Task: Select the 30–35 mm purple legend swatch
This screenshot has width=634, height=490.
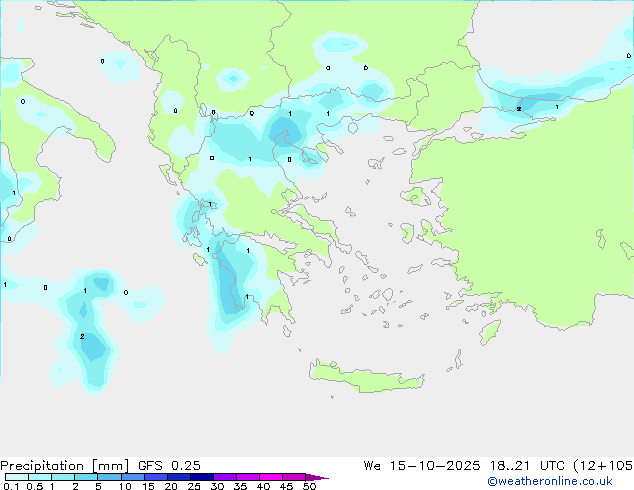Action: [225, 477]
